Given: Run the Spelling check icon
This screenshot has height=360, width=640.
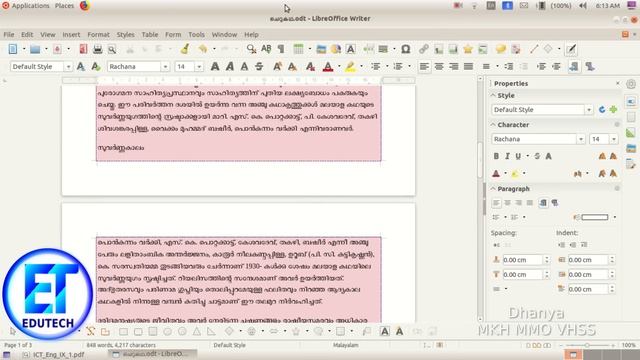Looking at the screenshot, I should 266,49.
